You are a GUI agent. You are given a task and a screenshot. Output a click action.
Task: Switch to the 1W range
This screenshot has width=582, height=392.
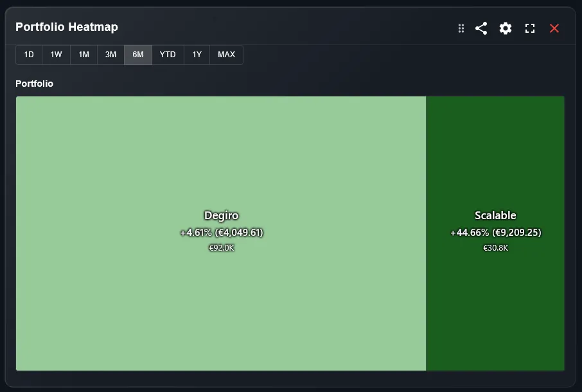point(55,55)
